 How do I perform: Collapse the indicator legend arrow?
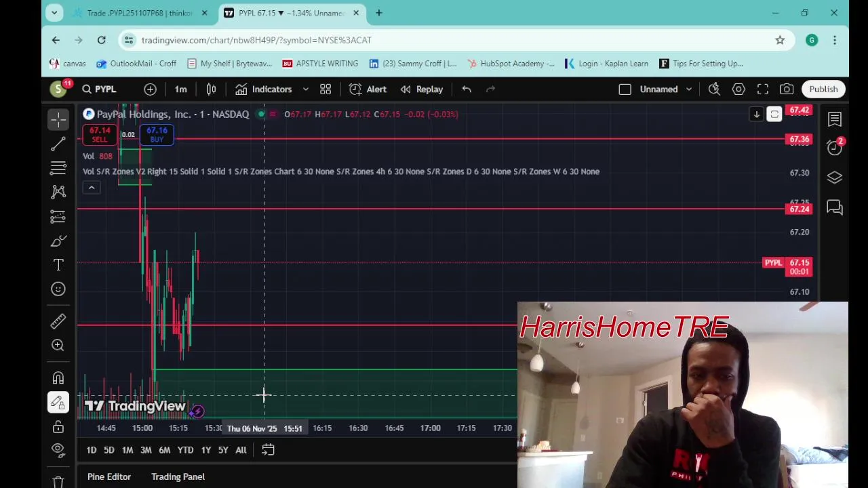pos(92,188)
